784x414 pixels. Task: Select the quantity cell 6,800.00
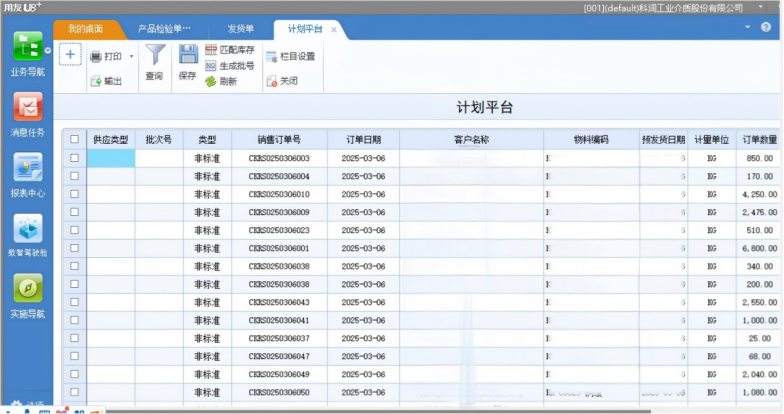(760, 248)
